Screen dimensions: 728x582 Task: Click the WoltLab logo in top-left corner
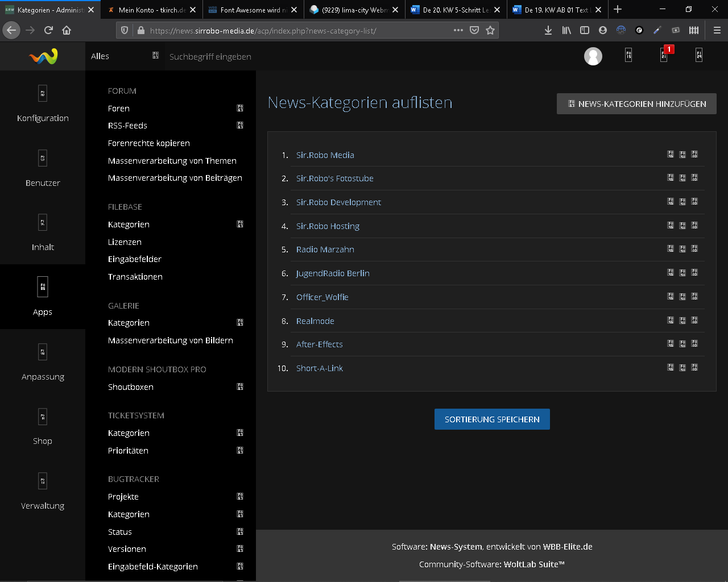click(44, 56)
